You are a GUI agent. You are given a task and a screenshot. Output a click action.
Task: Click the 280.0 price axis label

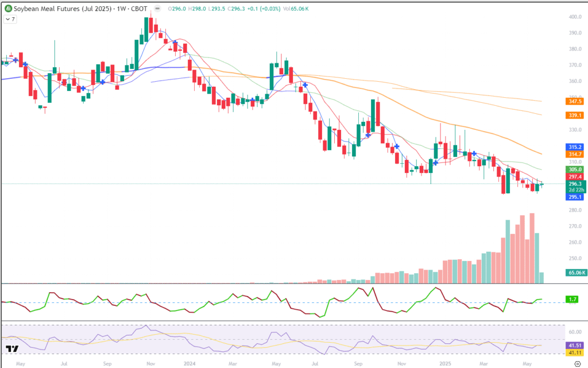[x=575, y=210]
